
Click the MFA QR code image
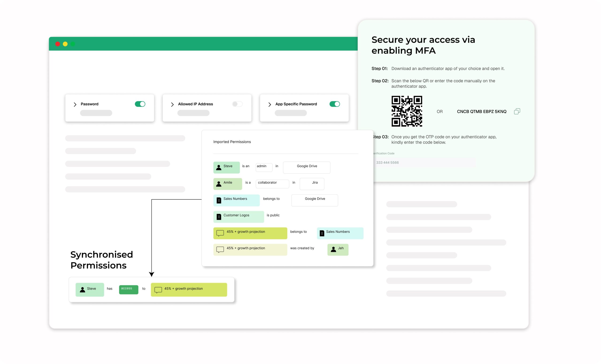point(407,111)
